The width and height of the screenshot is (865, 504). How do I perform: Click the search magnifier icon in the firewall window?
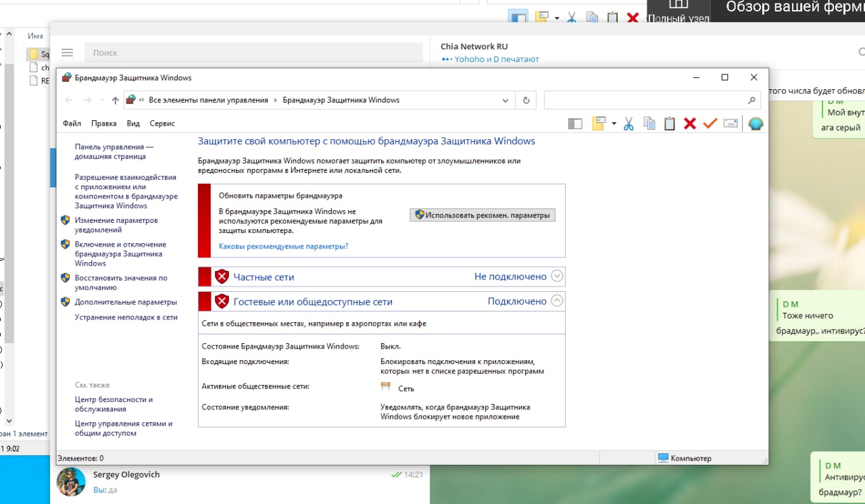pyautogui.click(x=751, y=100)
